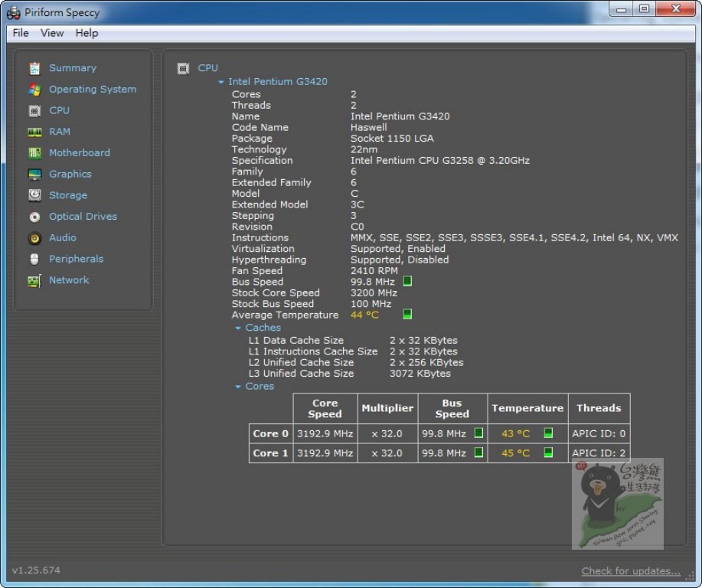Screen dimensions: 702x588
Task: Open Graphics via its monitor icon
Action: click(x=34, y=175)
